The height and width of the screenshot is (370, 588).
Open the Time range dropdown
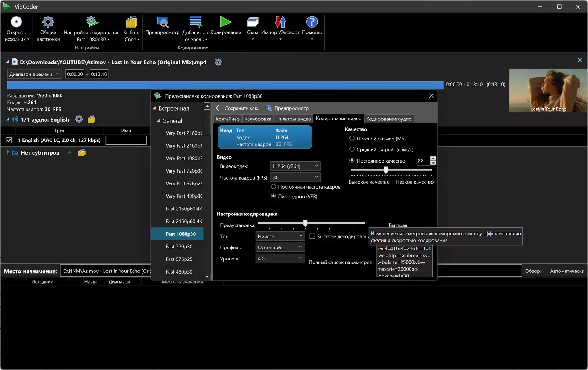(x=34, y=74)
